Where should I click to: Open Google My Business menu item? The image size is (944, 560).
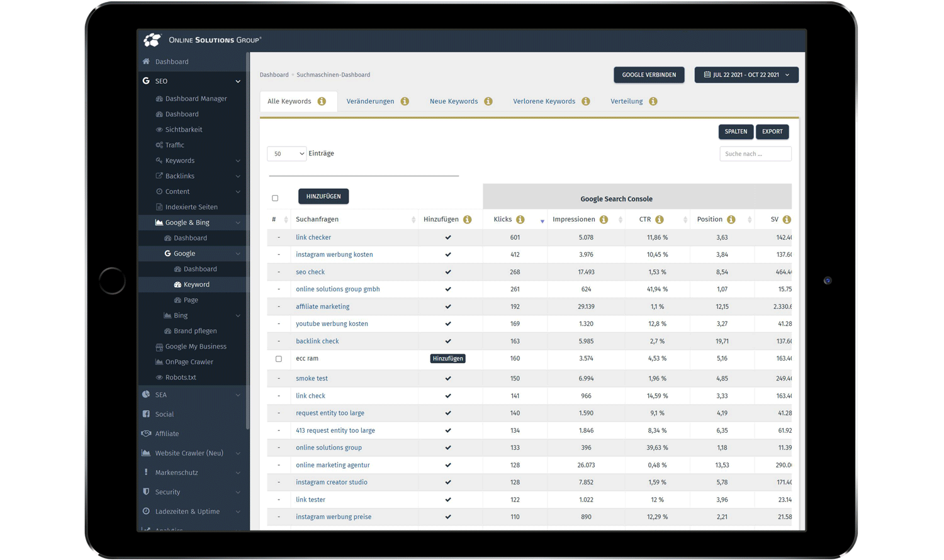pos(195,347)
